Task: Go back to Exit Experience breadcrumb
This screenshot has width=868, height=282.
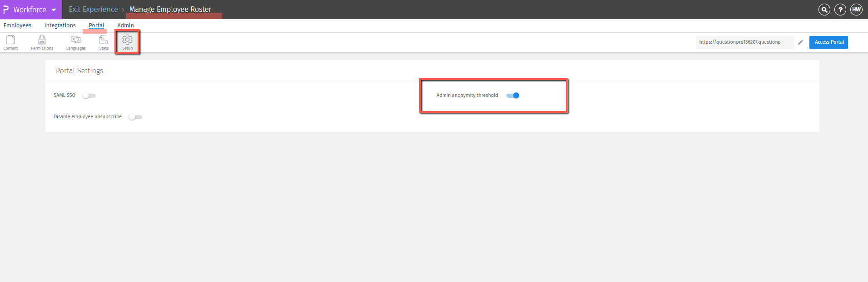Action: click(93, 10)
